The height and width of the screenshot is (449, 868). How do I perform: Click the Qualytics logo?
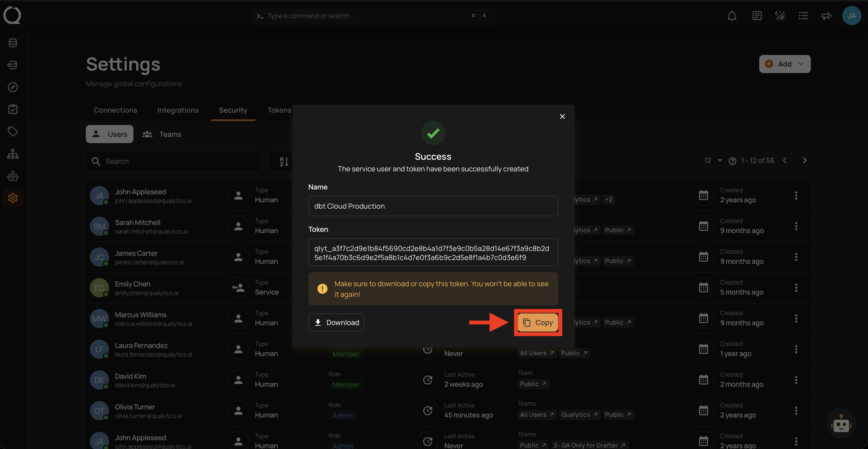12,15
